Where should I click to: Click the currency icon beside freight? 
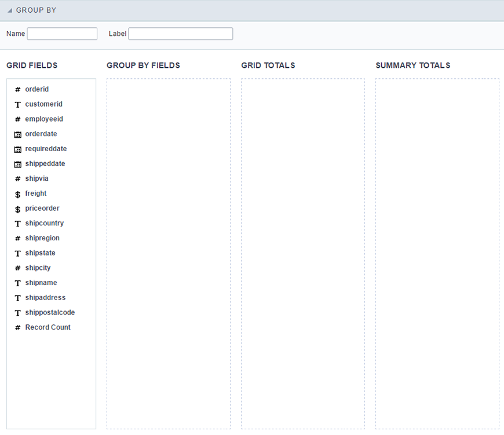17,193
